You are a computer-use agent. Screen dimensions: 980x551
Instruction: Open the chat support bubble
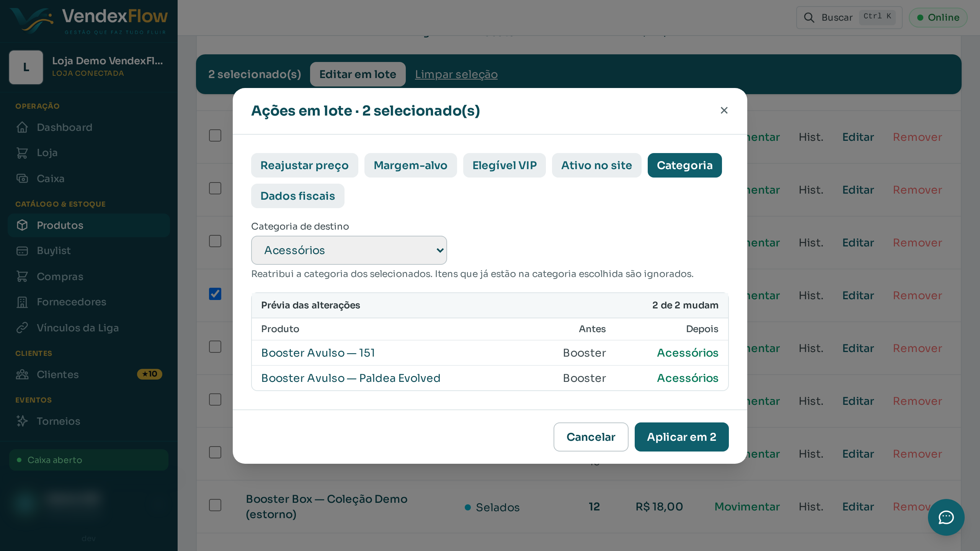point(946,517)
